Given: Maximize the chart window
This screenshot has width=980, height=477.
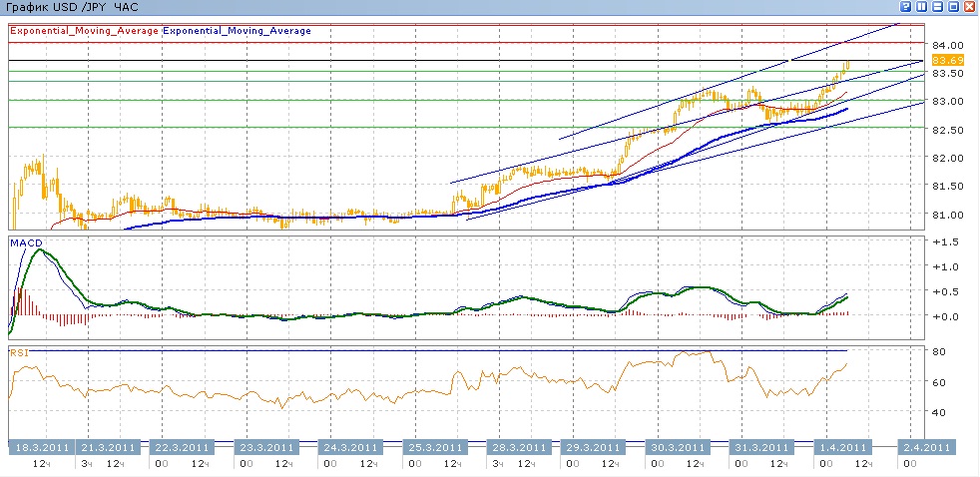Looking at the screenshot, I should click(953, 7).
